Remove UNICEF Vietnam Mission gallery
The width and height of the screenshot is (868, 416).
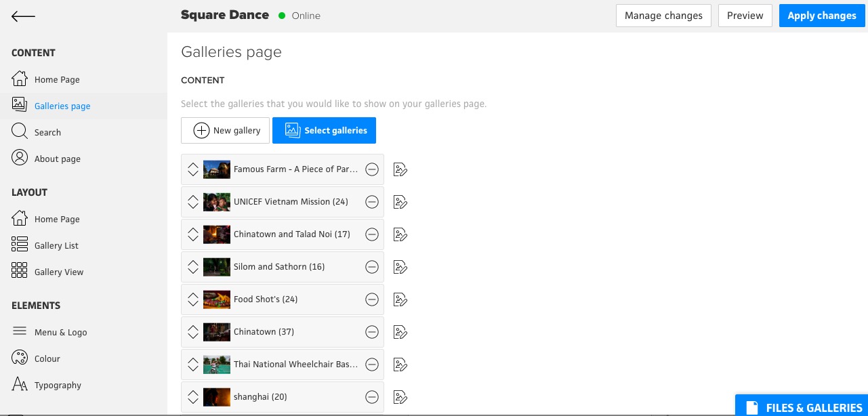(372, 202)
